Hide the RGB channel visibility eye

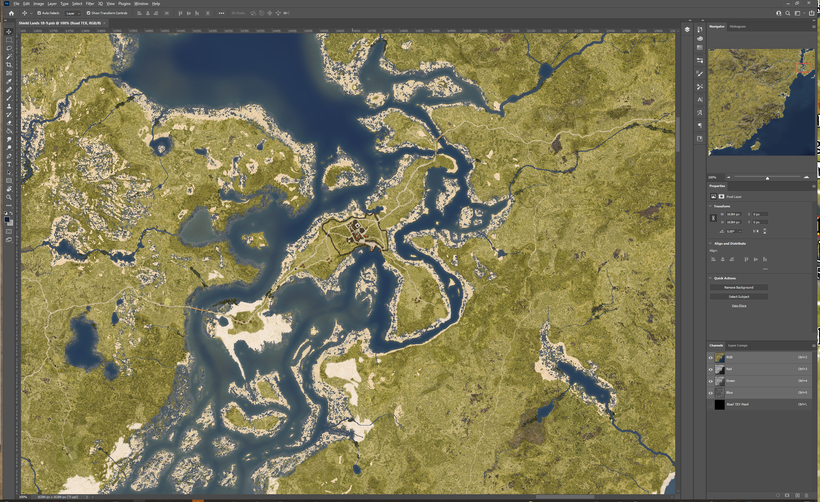click(x=711, y=357)
